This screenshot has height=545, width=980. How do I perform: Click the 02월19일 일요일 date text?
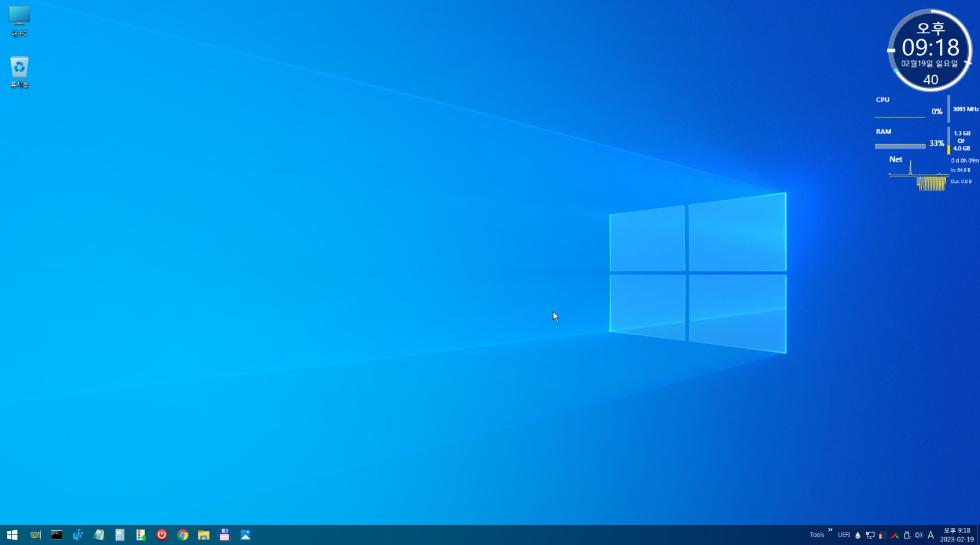pyautogui.click(x=930, y=63)
